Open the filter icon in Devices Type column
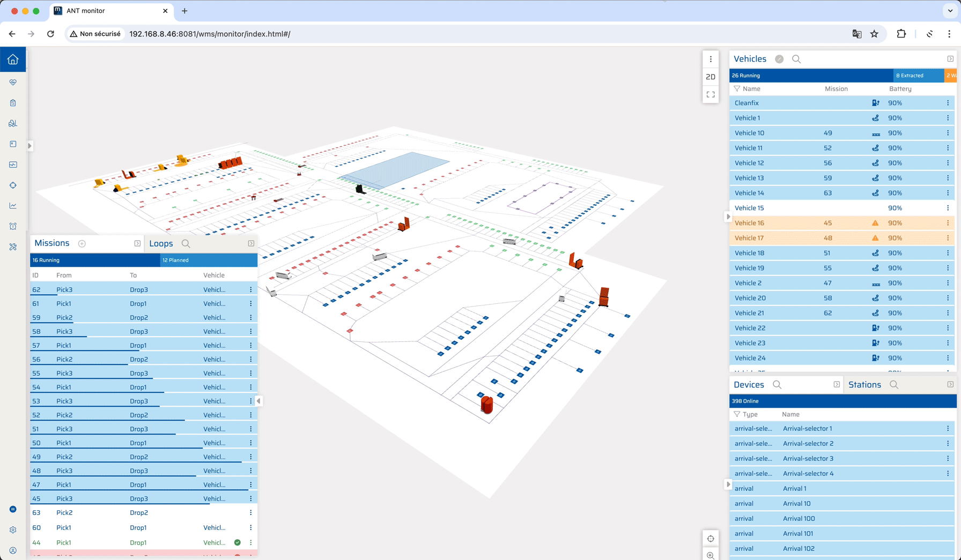The image size is (961, 560). pyautogui.click(x=737, y=414)
